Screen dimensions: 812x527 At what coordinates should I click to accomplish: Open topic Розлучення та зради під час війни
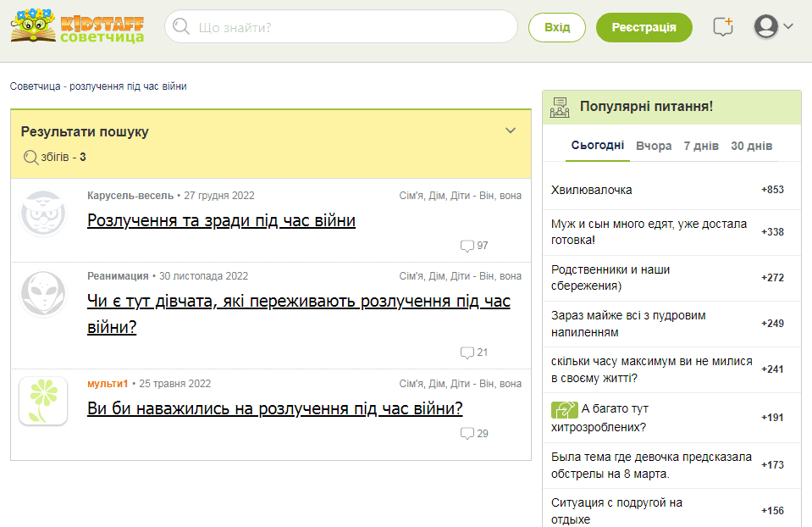point(221,221)
